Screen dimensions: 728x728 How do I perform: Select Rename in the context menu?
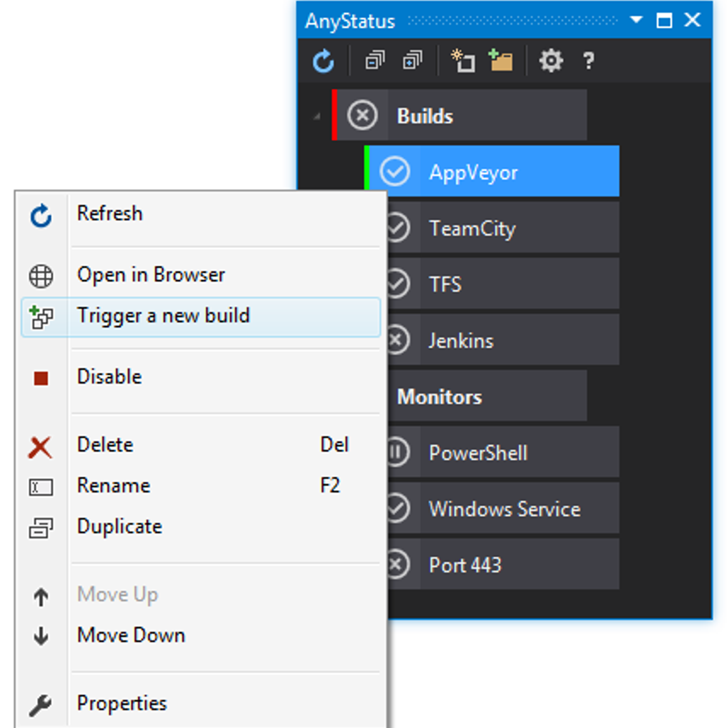[x=201, y=486]
